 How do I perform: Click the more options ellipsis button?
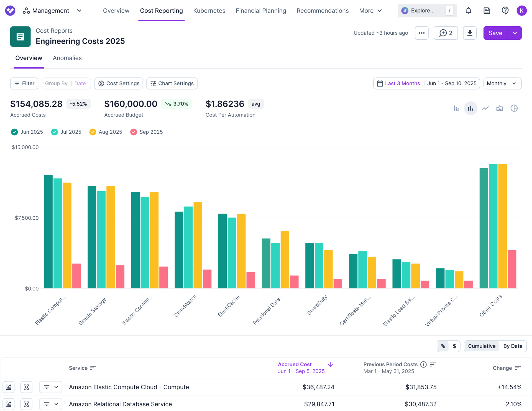421,33
